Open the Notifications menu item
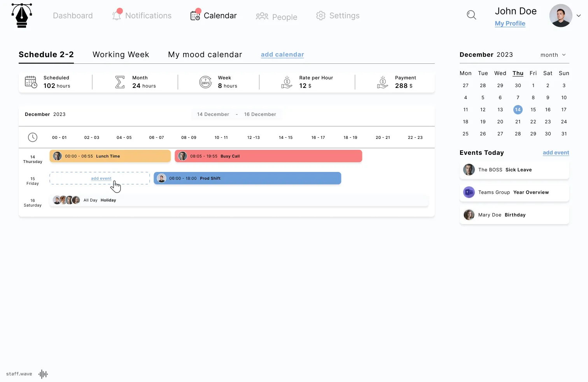Screen dimensions: 588x382 [x=148, y=16]
